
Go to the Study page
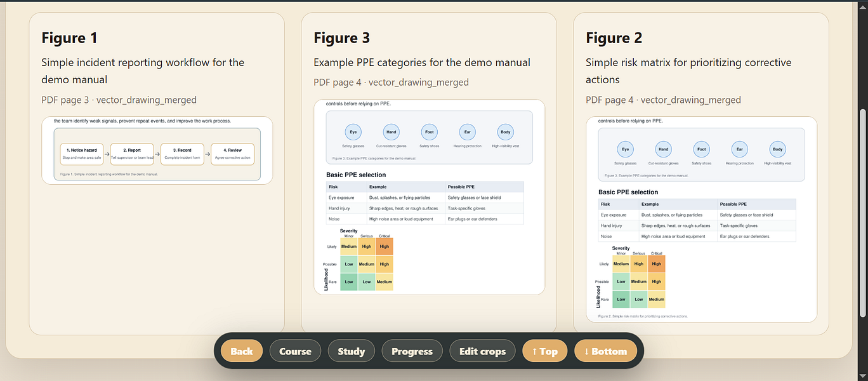pyautogui.click(x=351, y=351)
